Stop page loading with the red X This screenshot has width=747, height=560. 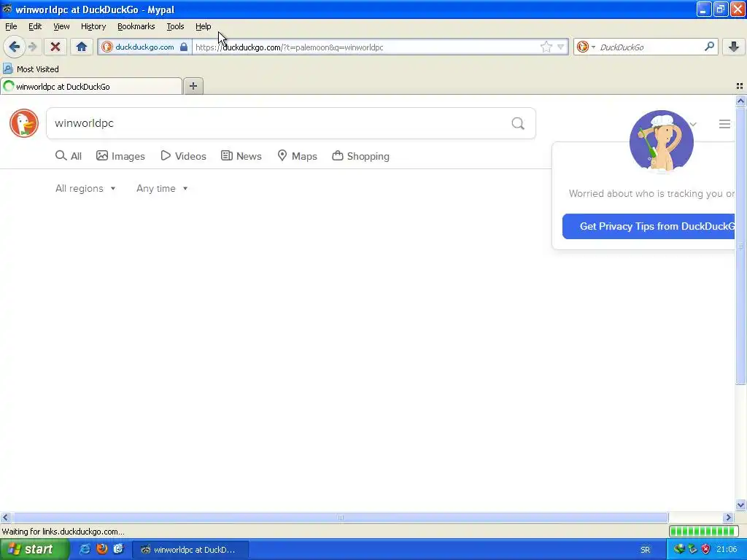55,47
